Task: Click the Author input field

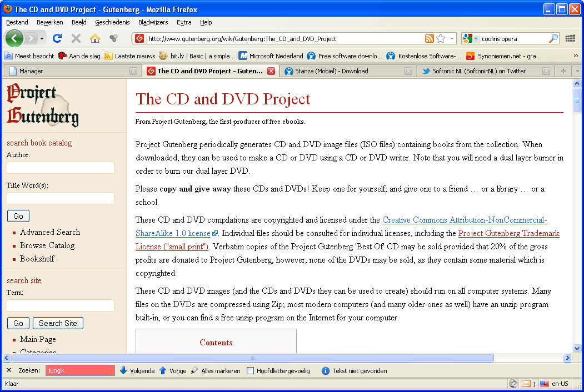Action: (61, 168)
